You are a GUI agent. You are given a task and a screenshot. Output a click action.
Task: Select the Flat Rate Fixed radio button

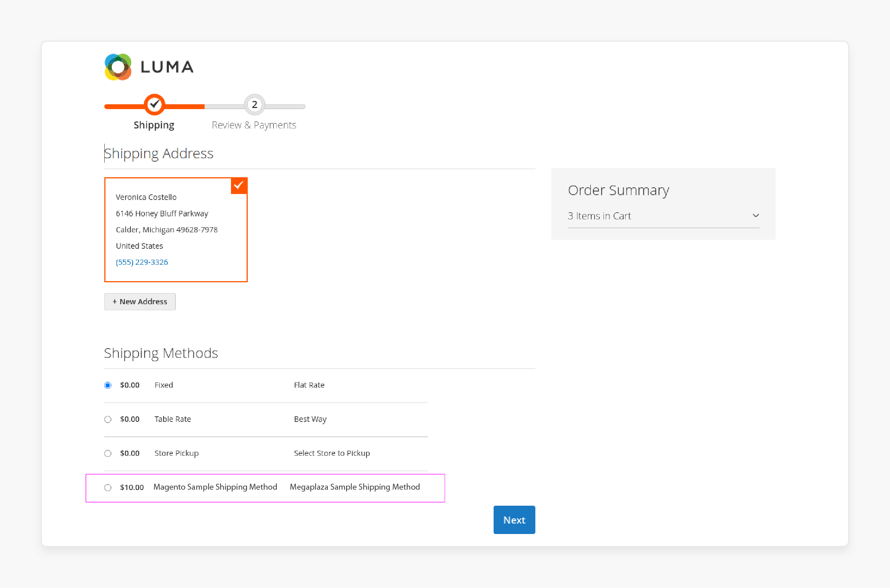coord(107,385)
